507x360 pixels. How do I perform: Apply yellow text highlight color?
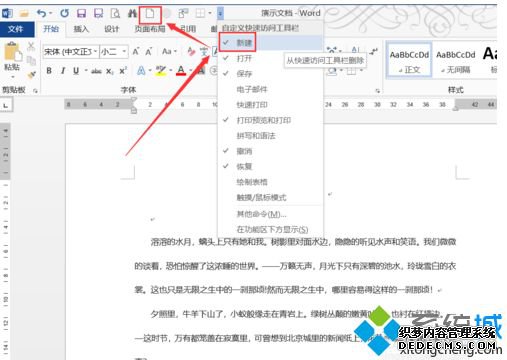161,71
